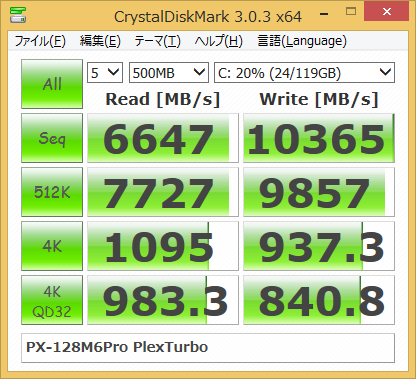The height and width of the screenshot is (379, 416).
Task: Click the CrystalDiskMark app icon in title bar
Action: point(18,15)
